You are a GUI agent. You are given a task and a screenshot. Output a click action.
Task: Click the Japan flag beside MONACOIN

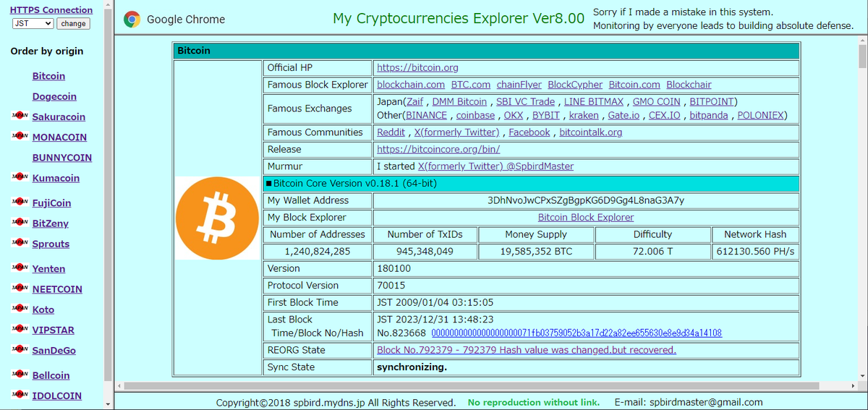[20, 136]
